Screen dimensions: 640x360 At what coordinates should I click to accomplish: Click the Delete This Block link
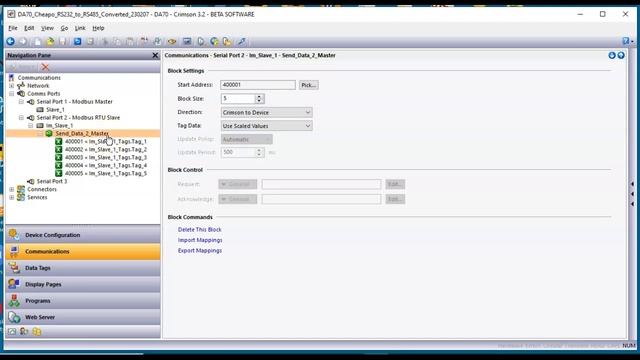200,229
